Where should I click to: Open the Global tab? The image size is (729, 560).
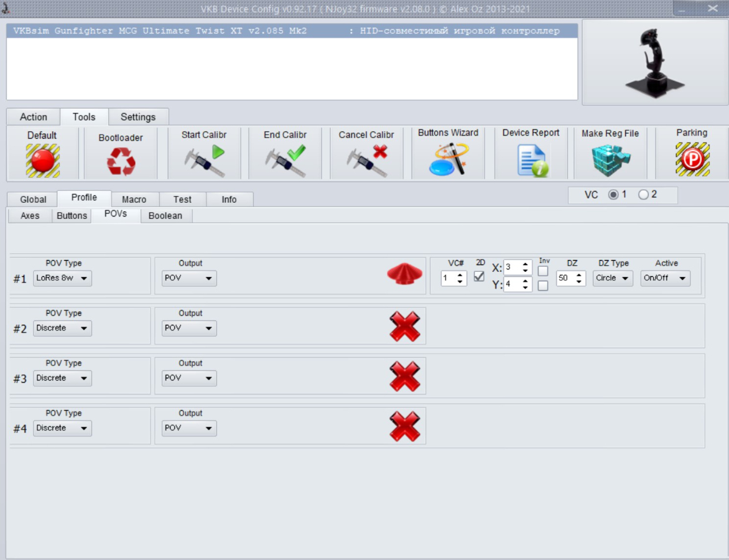click(33, 200)
